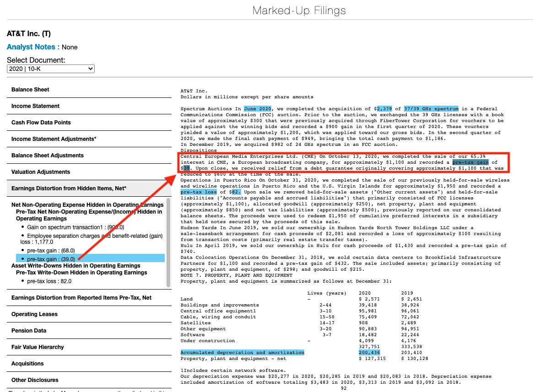Viewport: 533px width, 392px height.
Task: Open the Acquisitions section
Action: (x=89, y=364)
